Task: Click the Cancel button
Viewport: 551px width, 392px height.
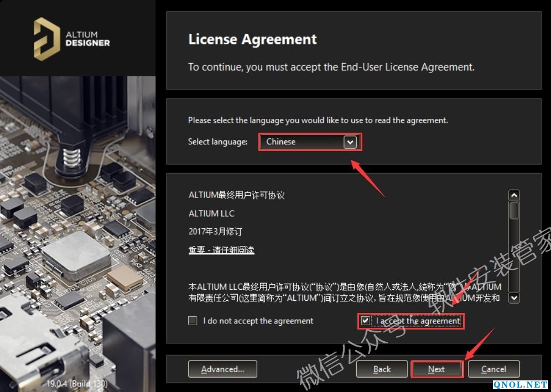Action: pos(493,369)
